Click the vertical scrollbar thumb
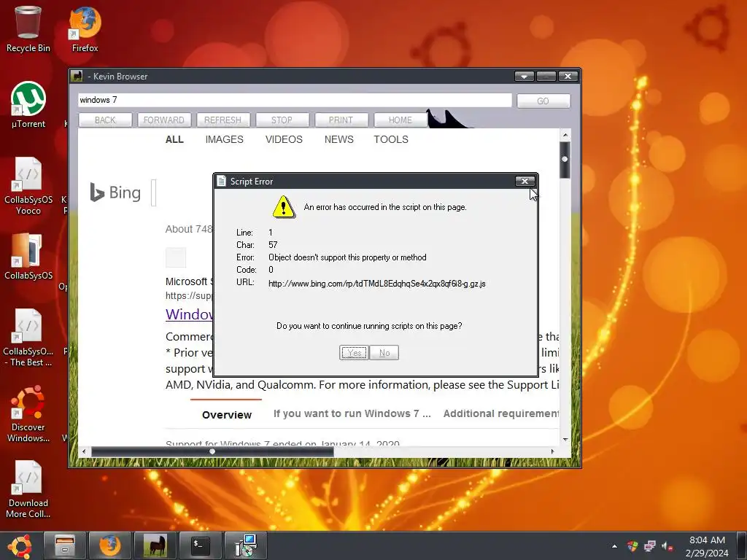The height and width of the screenshot is (560, 747). pyautogui.click(x=565, y=160)
